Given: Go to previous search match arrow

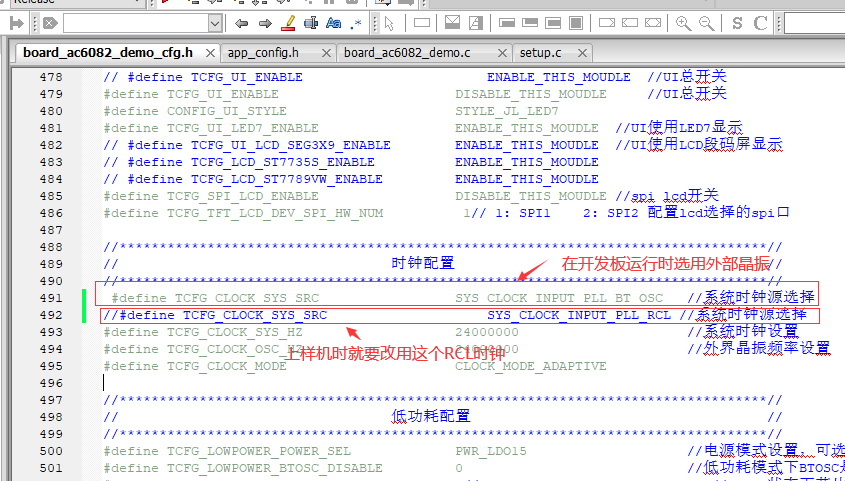Looking at the screenshot, I should (241, 23).
